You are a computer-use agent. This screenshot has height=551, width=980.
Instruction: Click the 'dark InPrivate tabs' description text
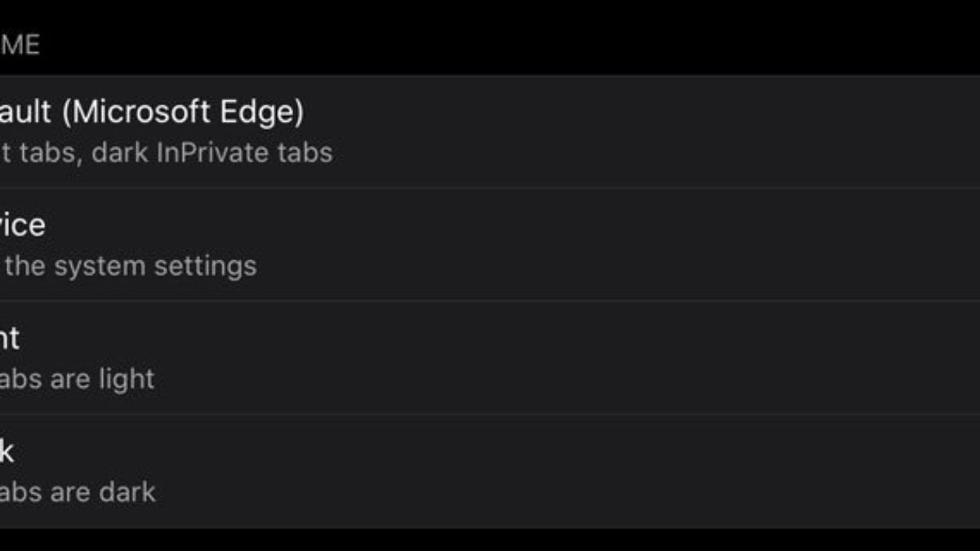[x=212, y=153]
